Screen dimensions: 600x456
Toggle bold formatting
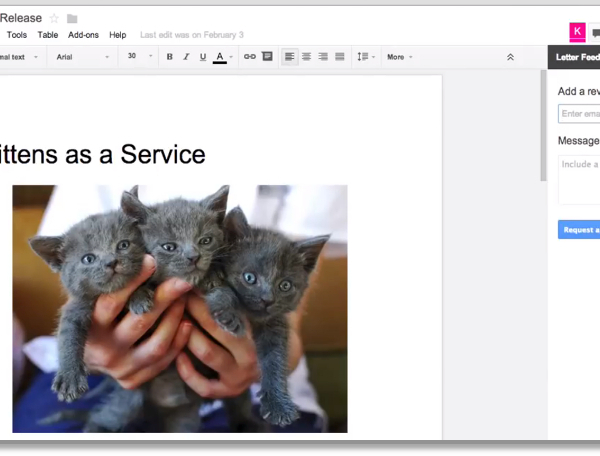click(x=169, y=57)
